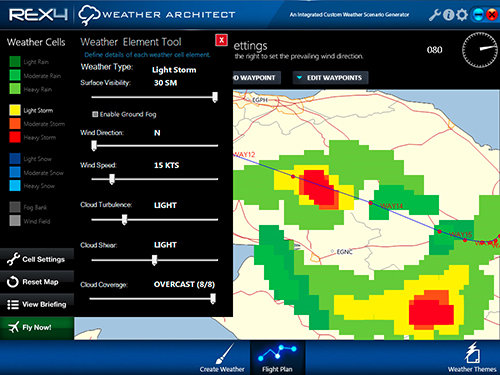Open the wrench tools icon in header
This screenshot has width=500, height=375.
pyautogui.click(x=435, y=15)
